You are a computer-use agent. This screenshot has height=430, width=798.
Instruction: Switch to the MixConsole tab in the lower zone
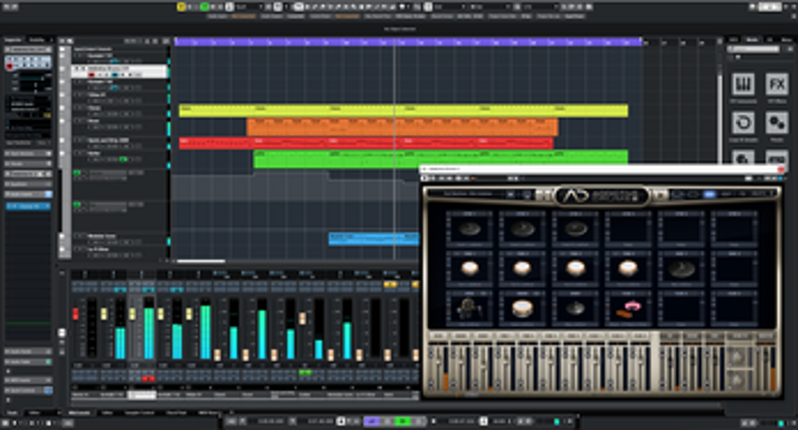(x=79, y=413)
